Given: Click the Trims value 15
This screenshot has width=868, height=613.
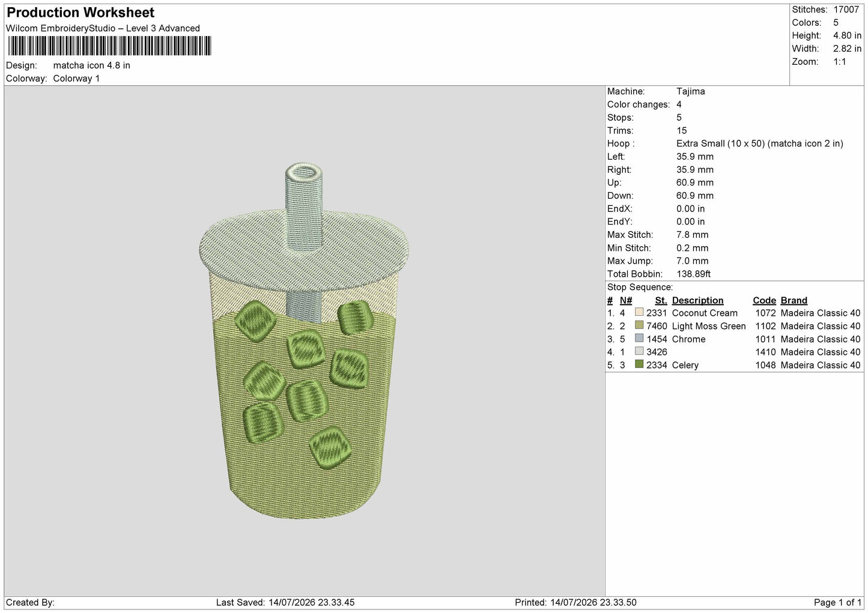Looking at the screenshot, I should pos(682,130).
